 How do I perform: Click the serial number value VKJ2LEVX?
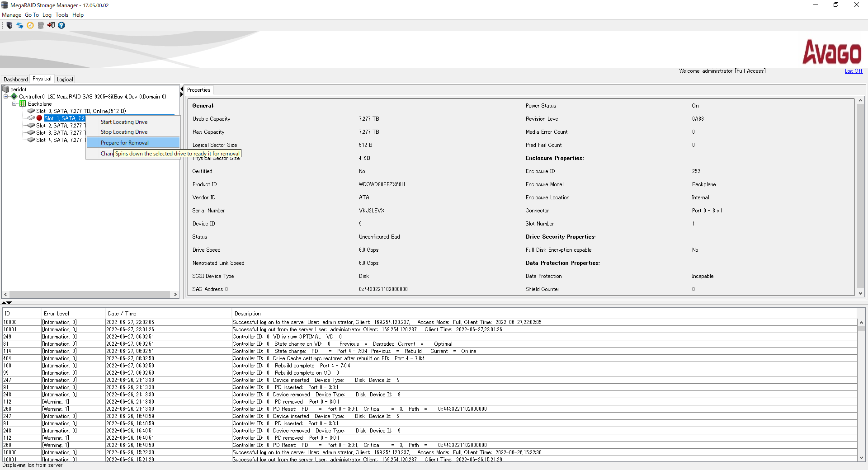(372, 211)
